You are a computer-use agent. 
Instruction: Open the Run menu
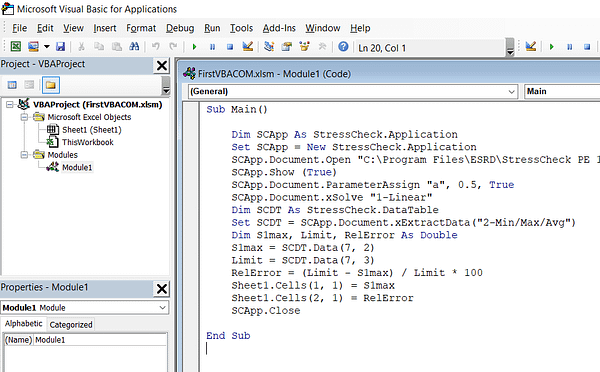[212, 28]
